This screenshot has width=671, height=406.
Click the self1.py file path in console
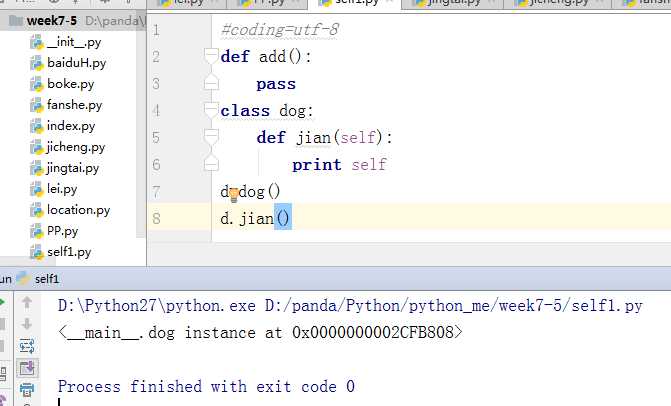click(454, 306)
